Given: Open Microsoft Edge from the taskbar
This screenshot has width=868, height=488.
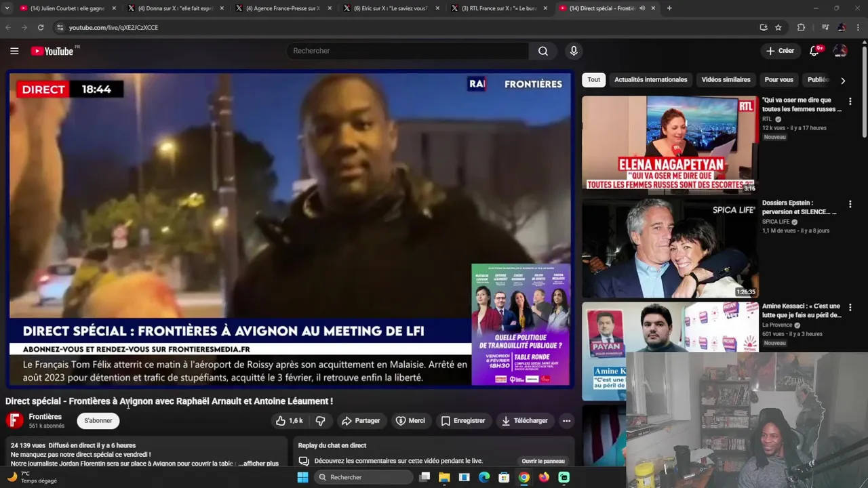Looking at the screenshot, I should [x=484, y=477].
